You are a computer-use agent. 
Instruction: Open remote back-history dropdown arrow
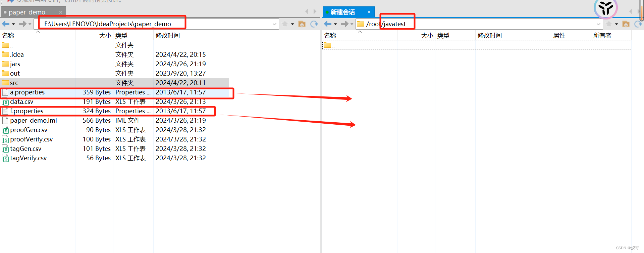tap(335, 24)
